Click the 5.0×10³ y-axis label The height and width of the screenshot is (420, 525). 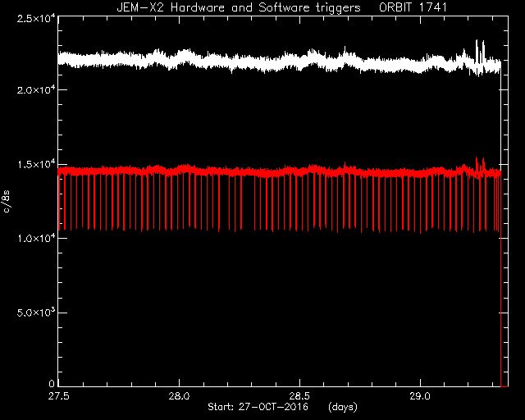[x=36, y=313]
